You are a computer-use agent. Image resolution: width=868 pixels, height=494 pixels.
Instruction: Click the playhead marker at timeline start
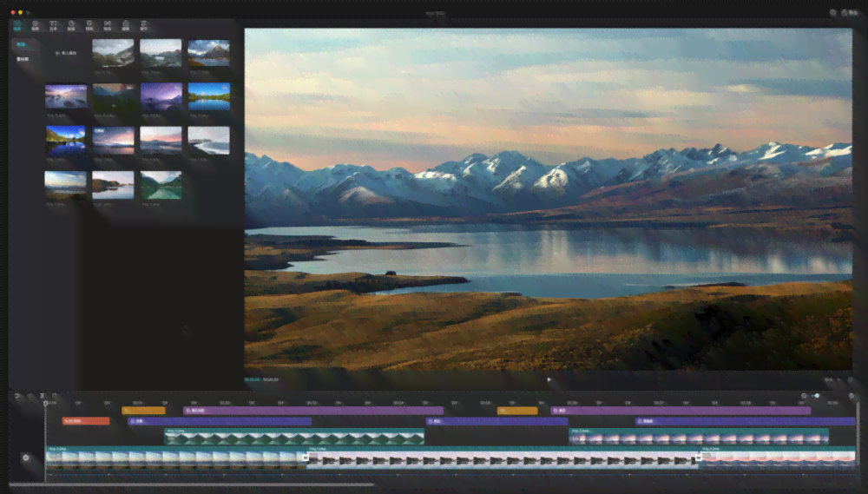click(46, 404)
